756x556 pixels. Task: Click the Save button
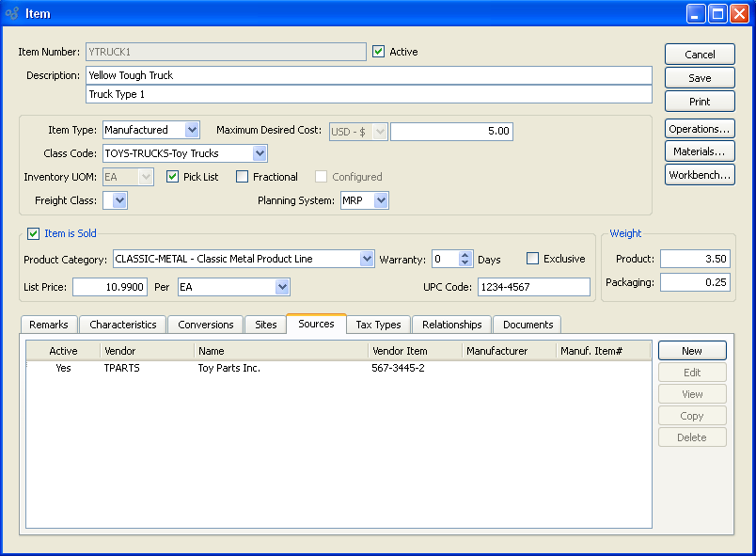click(x=700, y=78)
